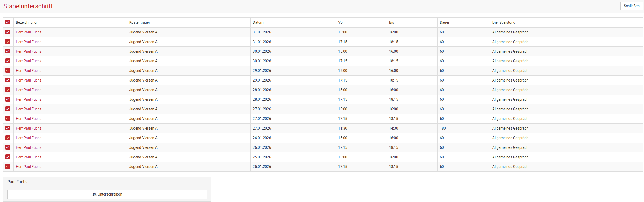
Task: Open Herr Paul Fuchs link in 180-minute row
Action: [x=29, y=128]
